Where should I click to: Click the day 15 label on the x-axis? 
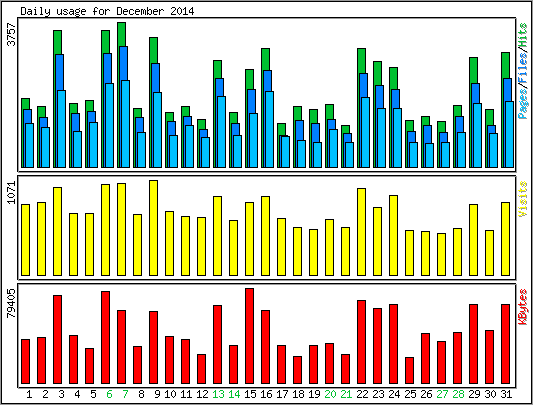pos(250,394)
